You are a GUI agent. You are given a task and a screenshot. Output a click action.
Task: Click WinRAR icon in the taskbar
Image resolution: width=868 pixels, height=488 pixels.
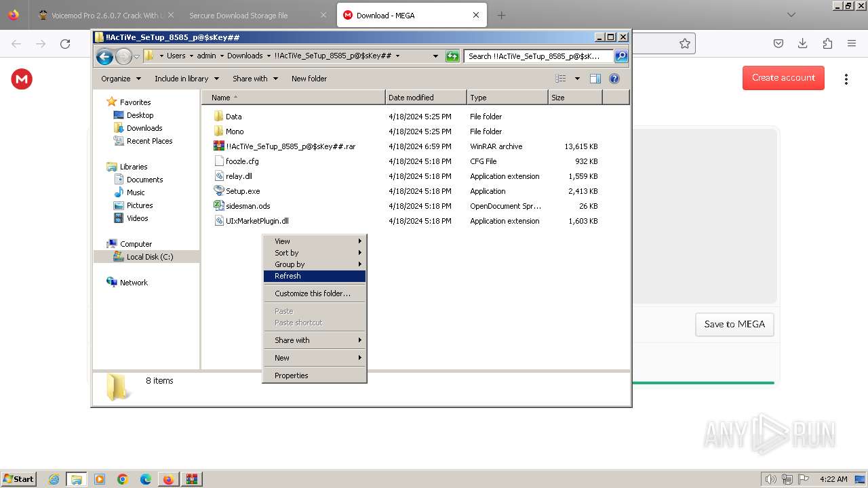(x=191, y=479)
